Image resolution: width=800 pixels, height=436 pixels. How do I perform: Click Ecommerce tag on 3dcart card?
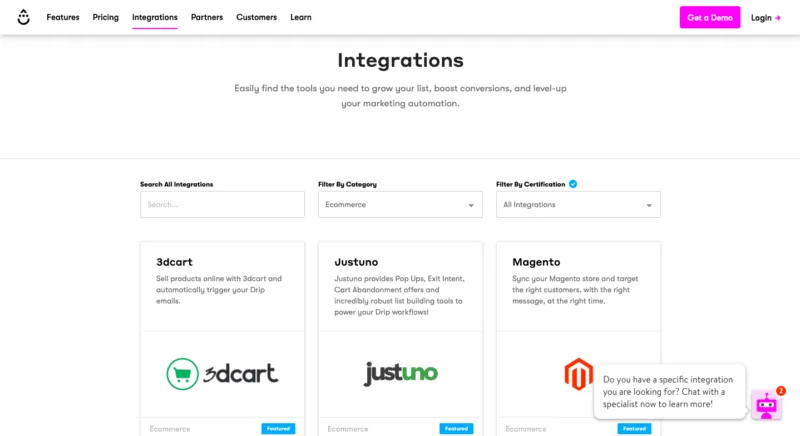pos(170,429)
